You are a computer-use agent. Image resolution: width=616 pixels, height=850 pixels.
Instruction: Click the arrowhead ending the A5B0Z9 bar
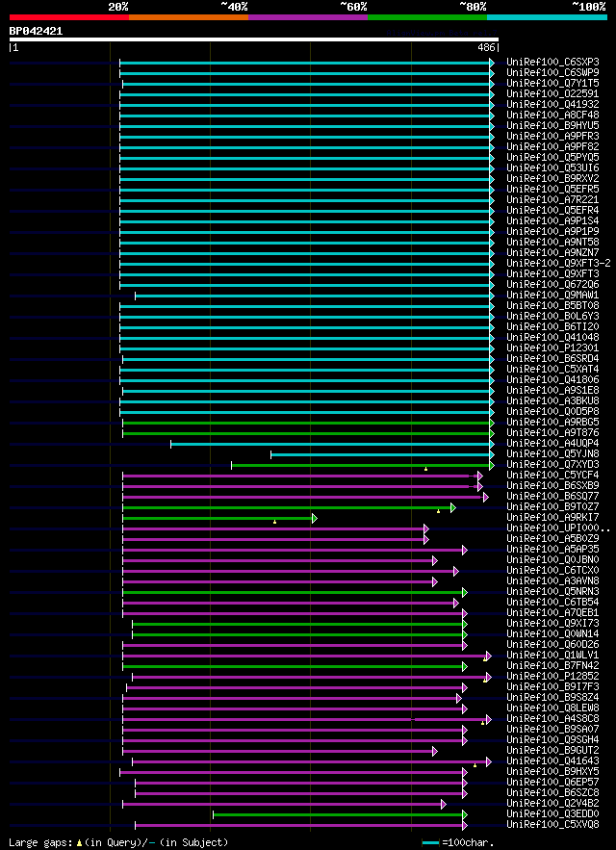[x=426, y=539]
